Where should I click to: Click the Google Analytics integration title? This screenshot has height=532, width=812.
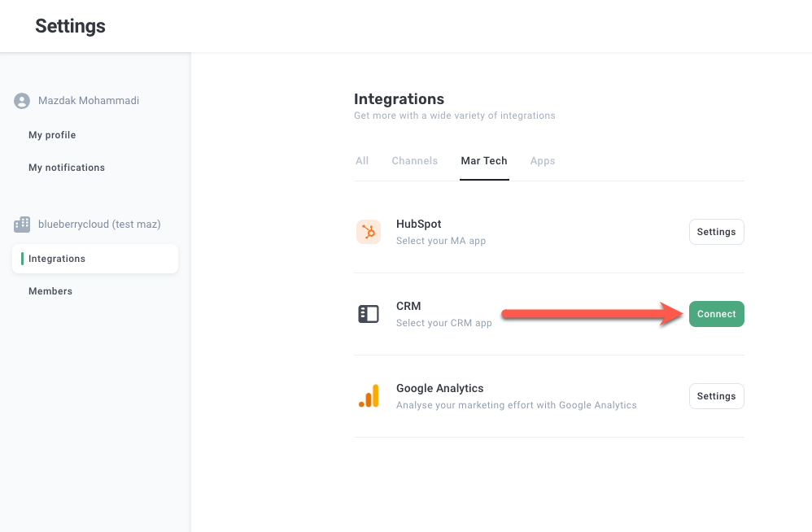440,389
